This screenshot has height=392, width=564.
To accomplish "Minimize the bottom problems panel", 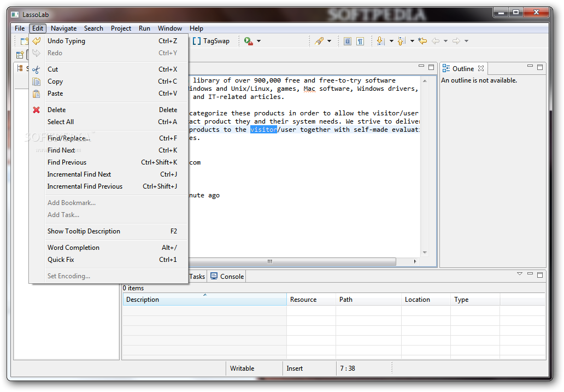I will [x=530, y=274].
